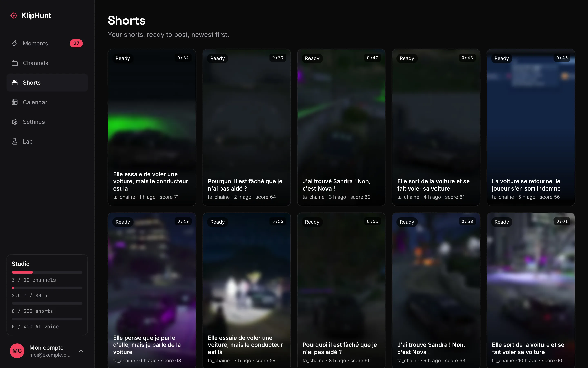
Task: Click the '0 / 200 shorts' usage text
Action: [32, 311]
